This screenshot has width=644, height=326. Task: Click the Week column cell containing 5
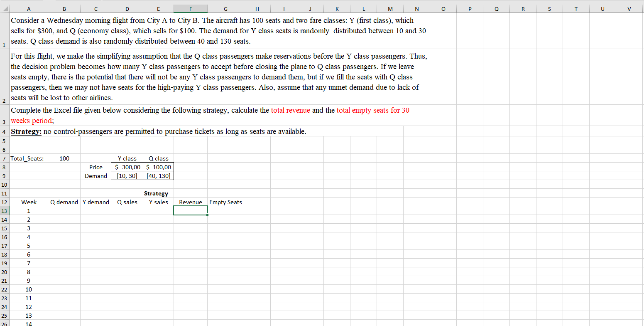[29, 246]
